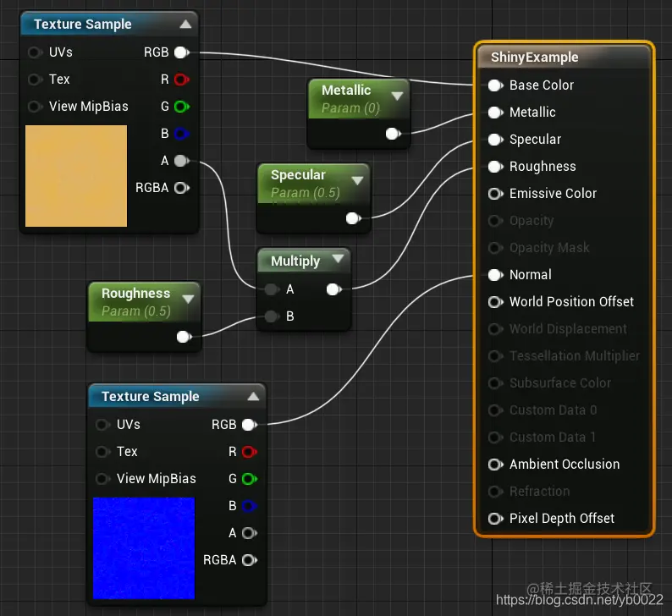
Task: Click blue B output pin of top Texture Sample
Action: tap(182, 134)
